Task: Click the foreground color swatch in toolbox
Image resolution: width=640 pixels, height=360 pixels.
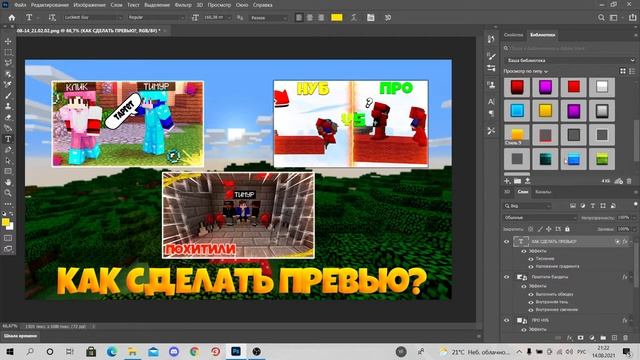Action: pos(5,222)
